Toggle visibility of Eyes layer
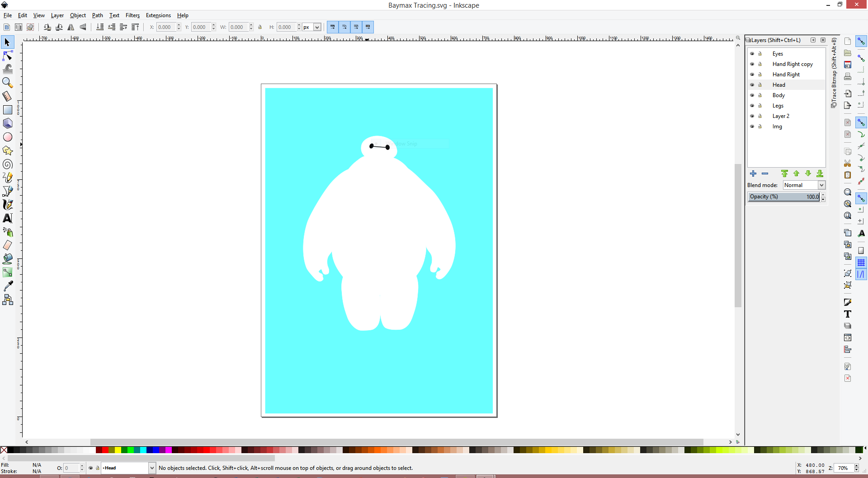868x478 pixels. pos(752,54)
